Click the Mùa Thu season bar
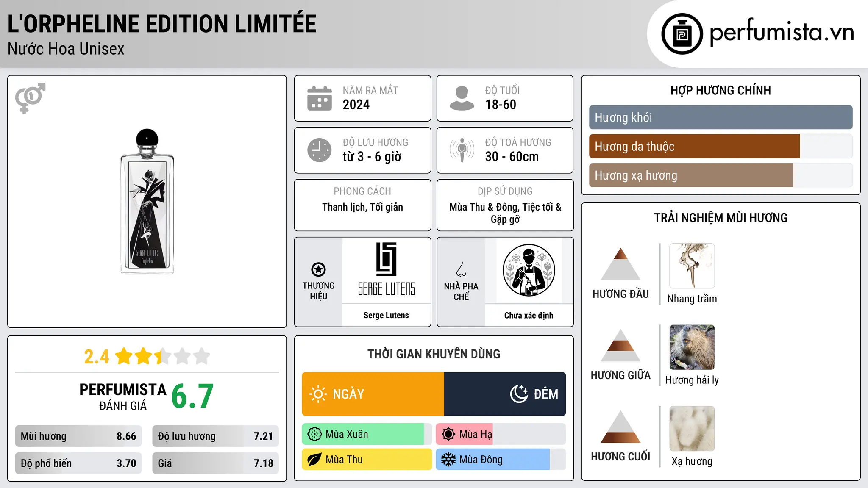Screen dimensions: 868x488 tap(367, 460)
